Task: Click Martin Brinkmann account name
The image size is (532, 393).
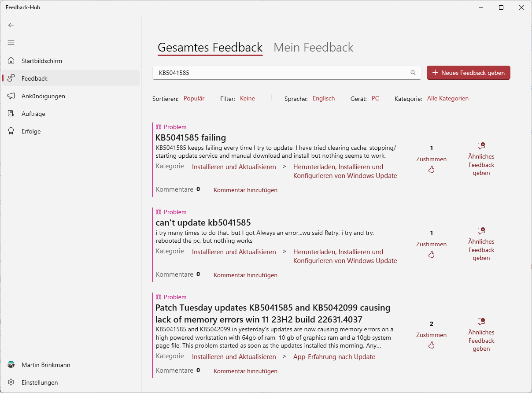Action: (x=46, y=365)
